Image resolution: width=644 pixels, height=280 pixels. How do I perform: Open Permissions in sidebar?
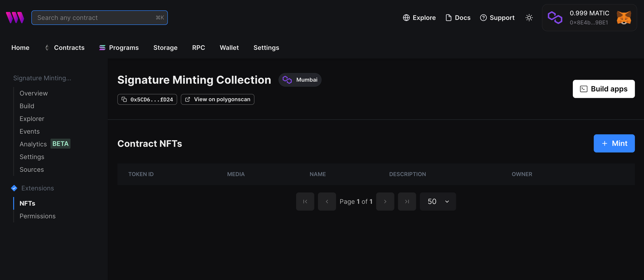tap(38, 216)
